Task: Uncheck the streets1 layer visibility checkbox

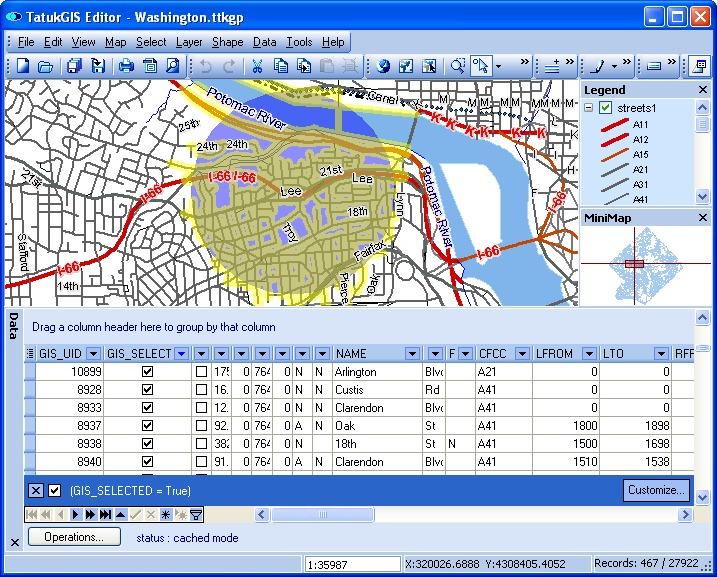Action: (605, 108)
